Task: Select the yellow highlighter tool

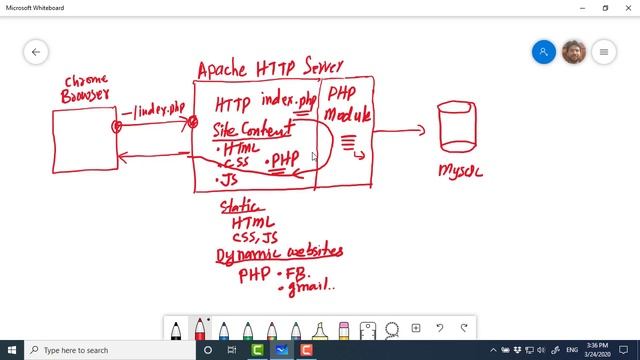Action: pyautogui.click(x=320, y=331)
